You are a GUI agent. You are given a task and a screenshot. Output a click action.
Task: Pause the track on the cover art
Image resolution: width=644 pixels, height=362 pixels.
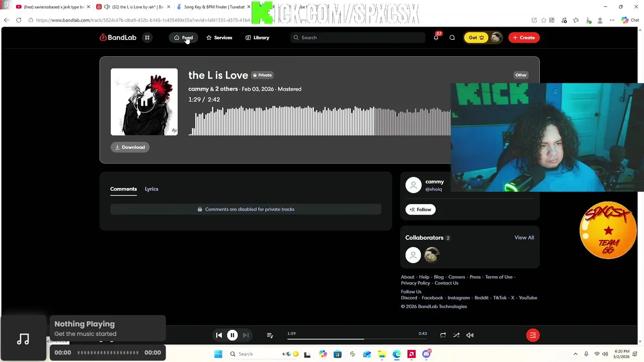144,102
